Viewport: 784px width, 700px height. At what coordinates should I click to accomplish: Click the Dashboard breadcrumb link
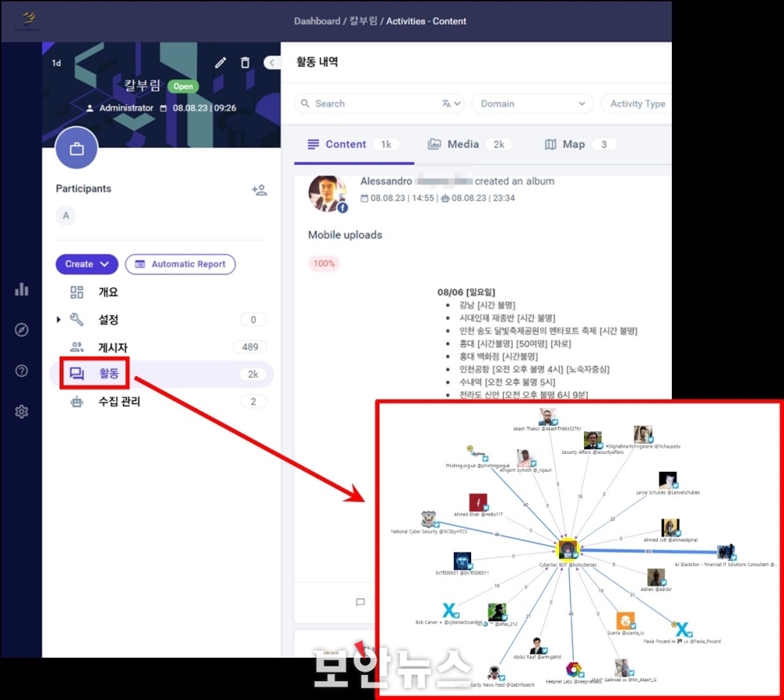click(x=317, y=21)
